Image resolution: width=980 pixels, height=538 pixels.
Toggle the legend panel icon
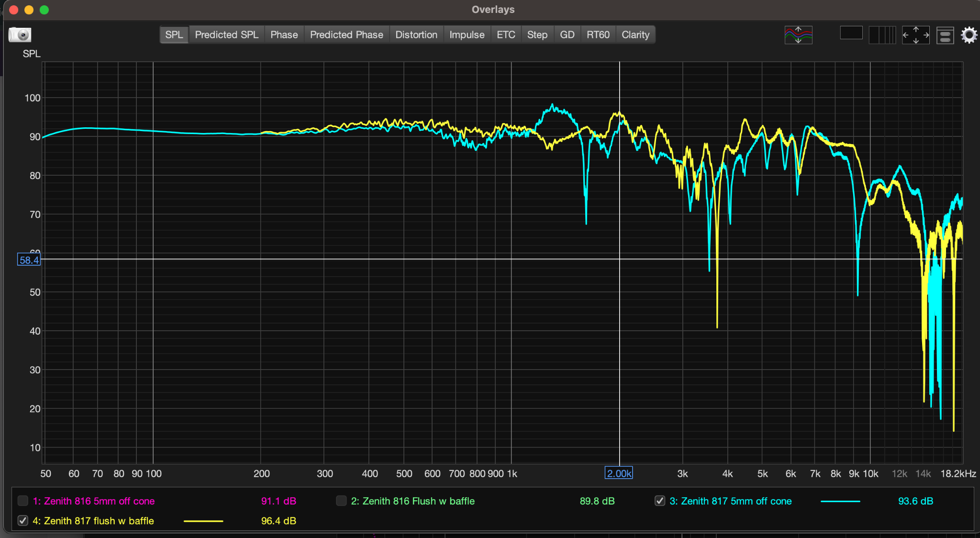[945, 35]
